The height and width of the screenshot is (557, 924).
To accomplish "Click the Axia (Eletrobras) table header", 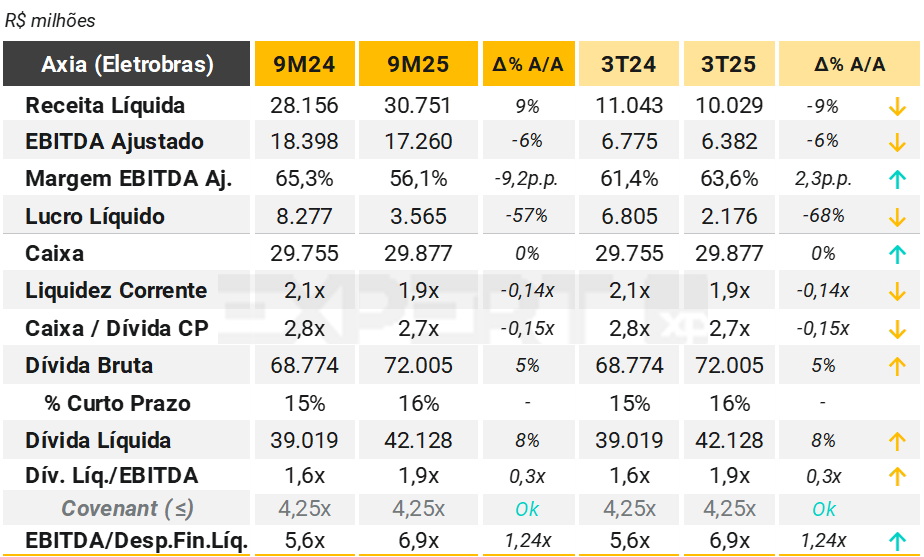I will tap(127, 65).
